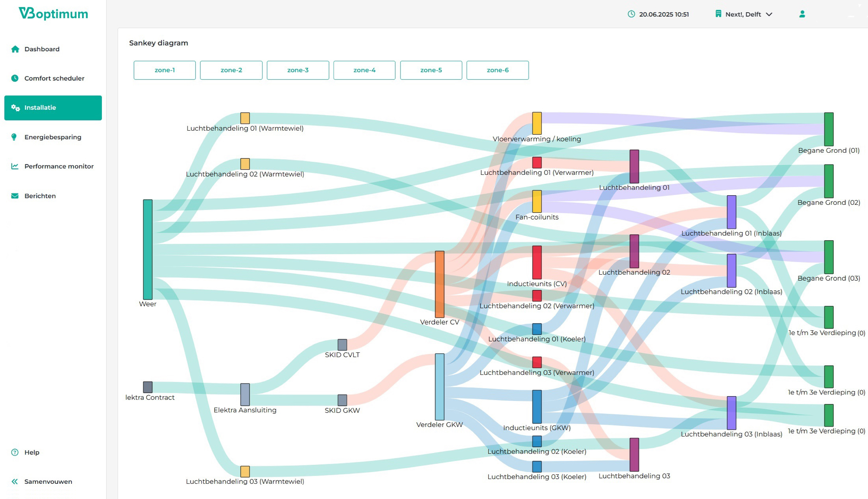868x499 pixels.
Task: Click the Berichten envelope icon
Action: 15,196
